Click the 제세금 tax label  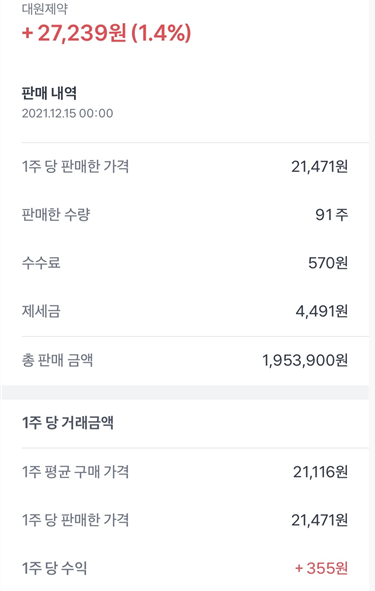[41, 311]
